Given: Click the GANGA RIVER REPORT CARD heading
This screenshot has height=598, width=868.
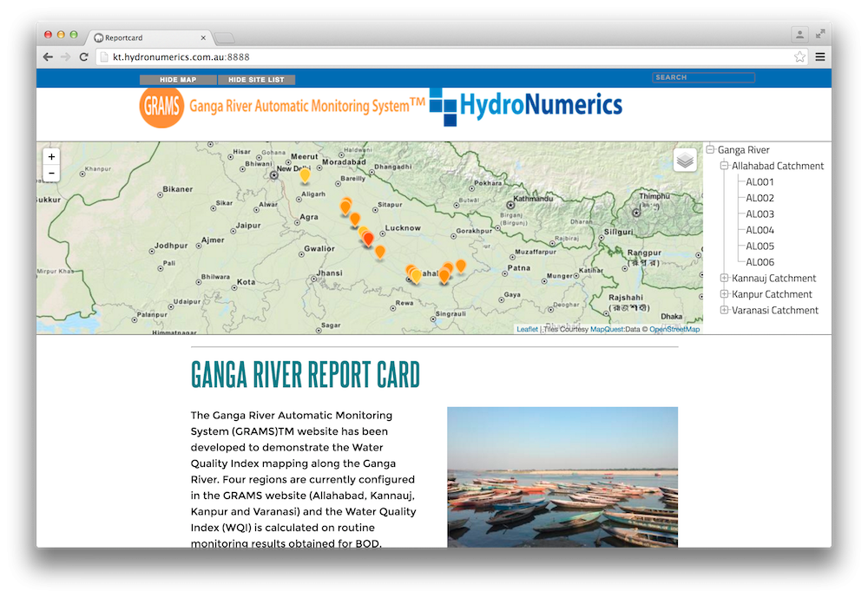Looking at the screenshot, I should [x=306, y=375].
